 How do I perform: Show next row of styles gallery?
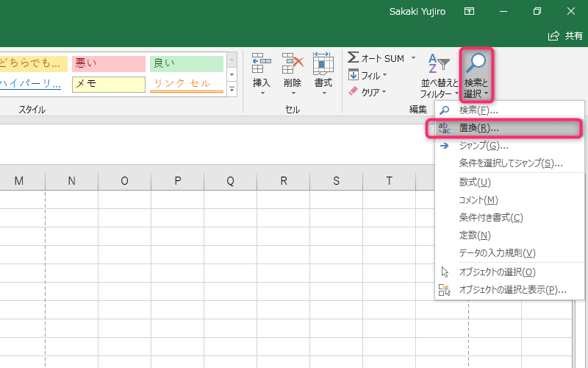click(x=232, y=74)
